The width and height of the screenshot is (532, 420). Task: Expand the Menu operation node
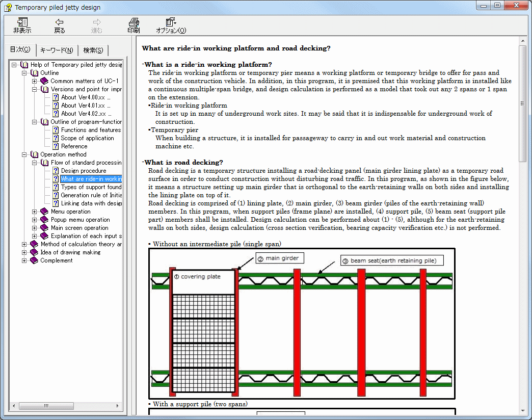(x=34, y=212)
